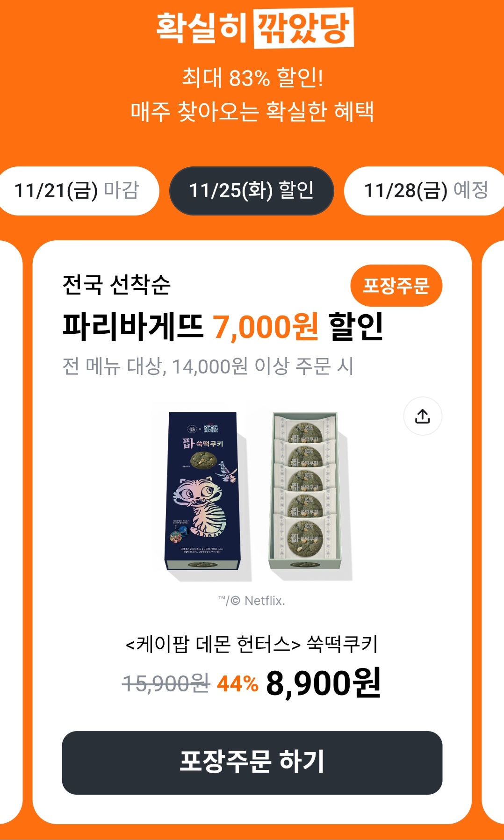Open the opened cookie tray image
The width and height of the screenshot is (504, 840).
point(308,493)
